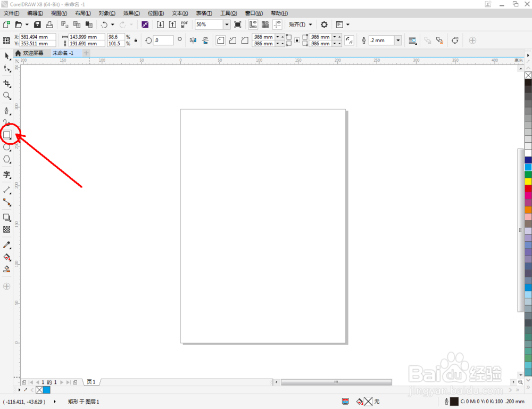Select the Smart fill tool
Image resolution: width=532 pixels, height=409 pixels.
click(6, 269)
